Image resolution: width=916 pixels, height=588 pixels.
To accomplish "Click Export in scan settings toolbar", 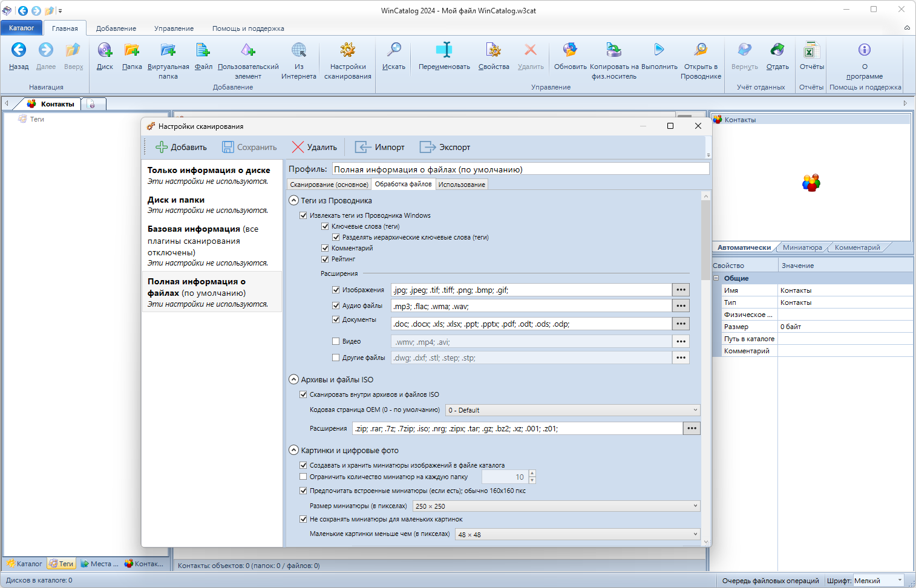I will coord(445,147).
